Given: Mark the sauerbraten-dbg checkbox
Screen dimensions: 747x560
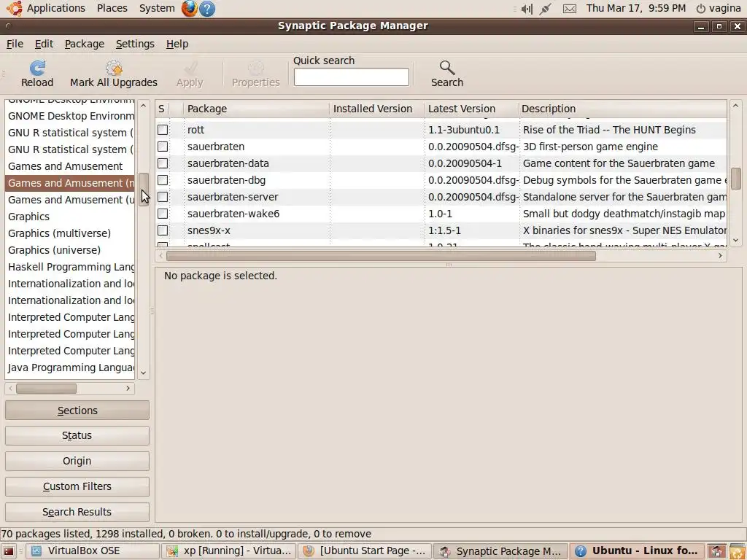Looking at the screenshot, I should point(163,180).
